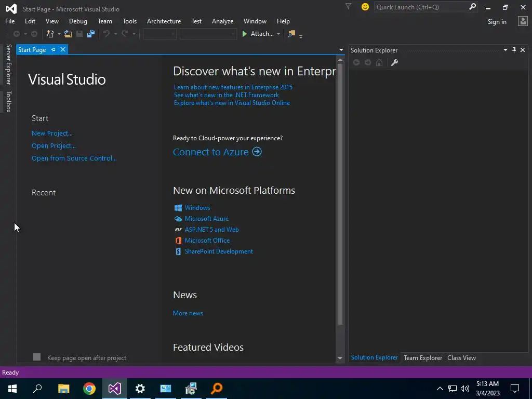This screenshot has height=399, width=532.
Task: Open Solution Explorer window position dropdown
Action: click(505, 50)
